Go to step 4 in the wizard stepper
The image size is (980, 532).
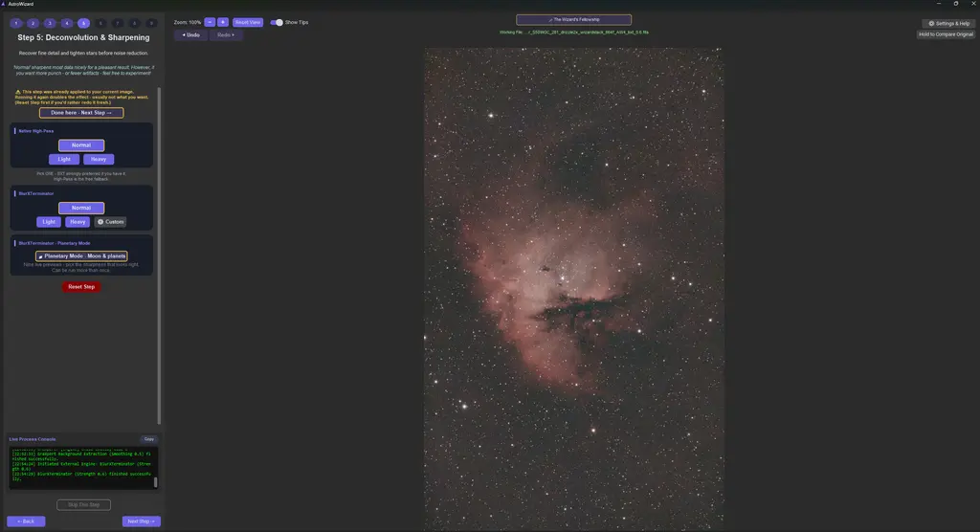(x=67, y=23)
